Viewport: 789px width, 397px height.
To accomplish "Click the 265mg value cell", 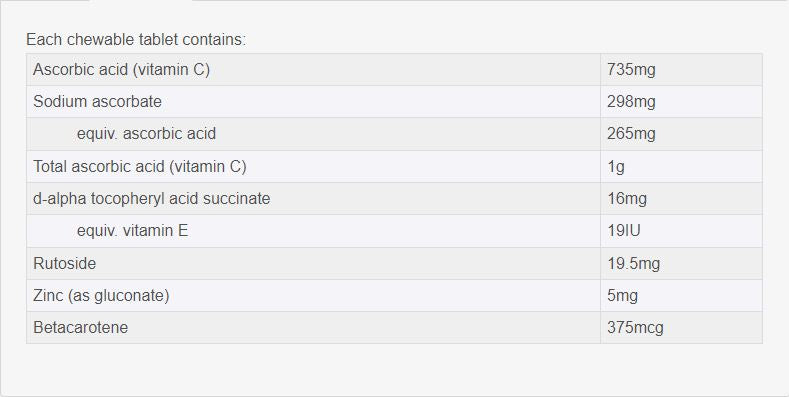I will click(x=681, y=134).
